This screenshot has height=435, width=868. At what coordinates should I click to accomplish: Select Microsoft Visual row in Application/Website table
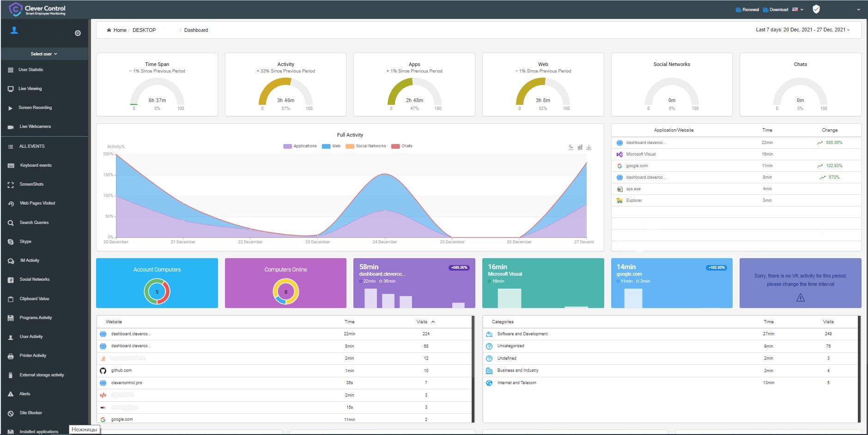736,154
